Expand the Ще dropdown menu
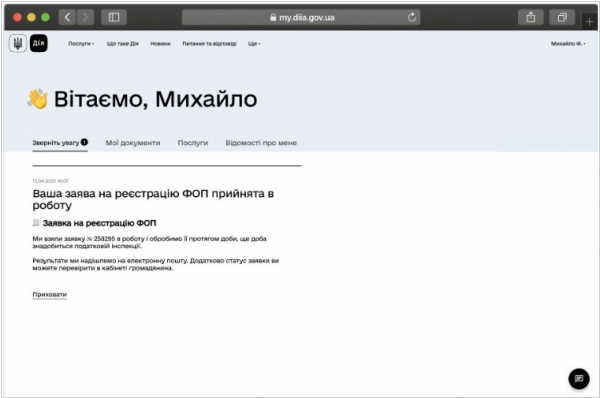Image resolution: width=600 pixels, height=398 pixels. point(254,44)
